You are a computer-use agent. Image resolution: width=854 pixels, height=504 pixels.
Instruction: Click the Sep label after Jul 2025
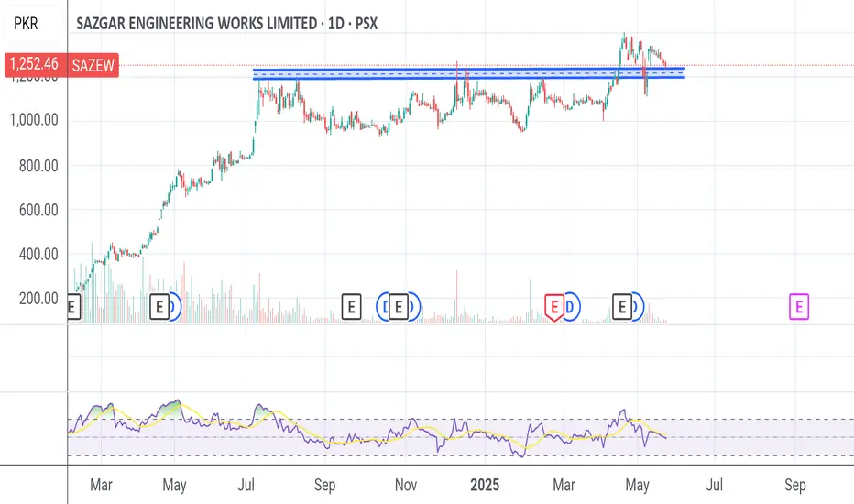(795, 485)
